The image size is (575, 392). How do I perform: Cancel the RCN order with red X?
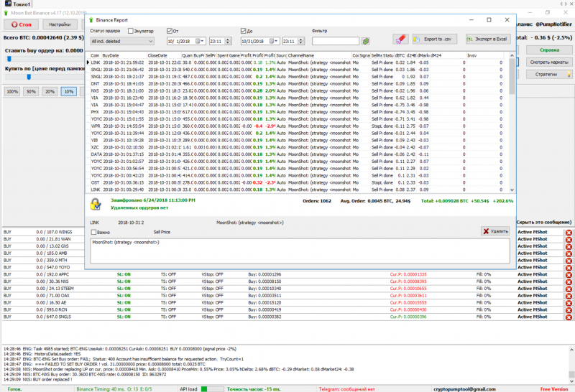569,310
